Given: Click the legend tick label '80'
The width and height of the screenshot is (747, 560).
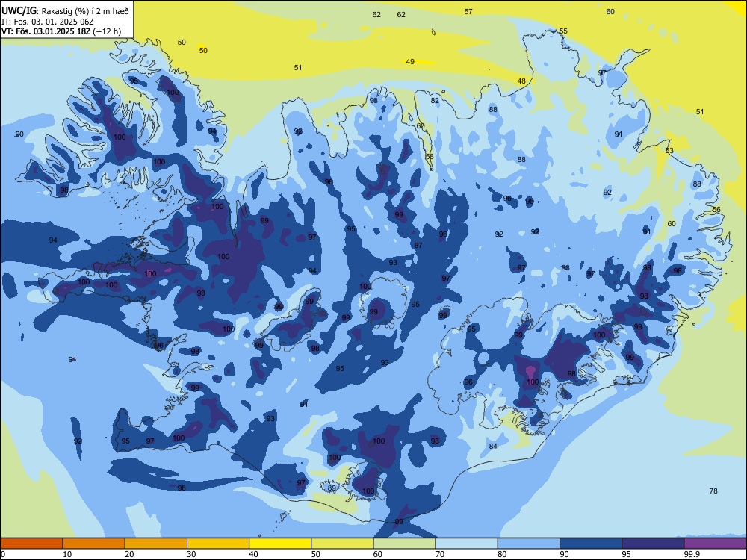Looking at the screenshot, I should (x=502, y=554).
